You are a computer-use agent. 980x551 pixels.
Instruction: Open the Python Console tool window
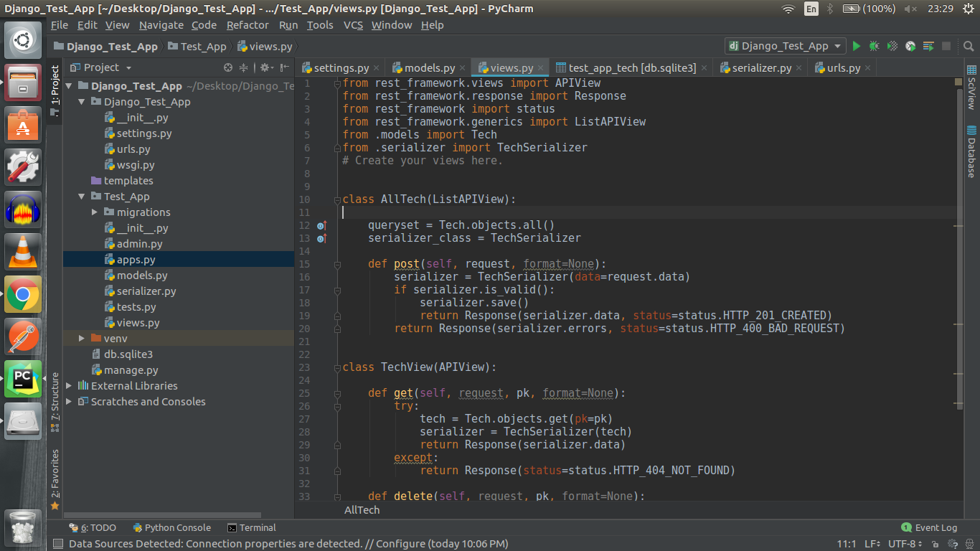click(x=171, y=528)
